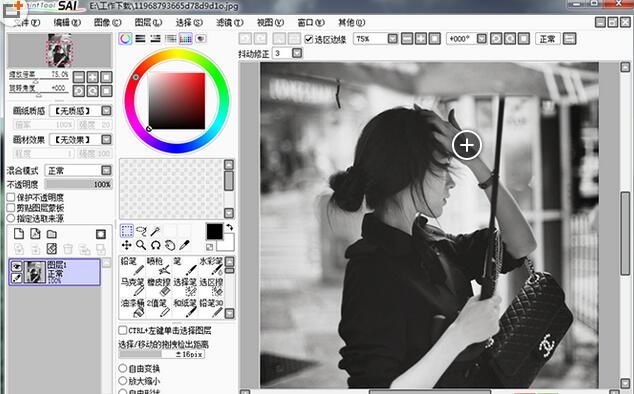Create a new linework layer
The height and width of the screenshot is (394, 634).
(x=36, y=234)
